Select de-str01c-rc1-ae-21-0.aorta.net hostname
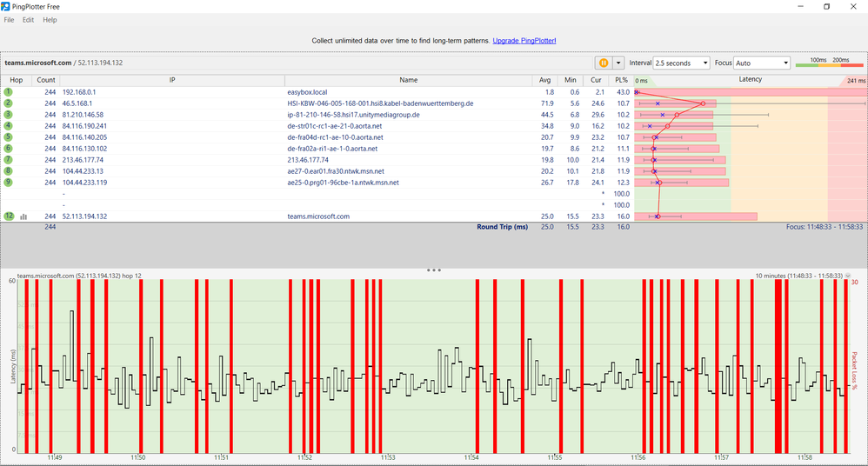The height and width of the screenshot is (466, 868). tap(334, 126)
